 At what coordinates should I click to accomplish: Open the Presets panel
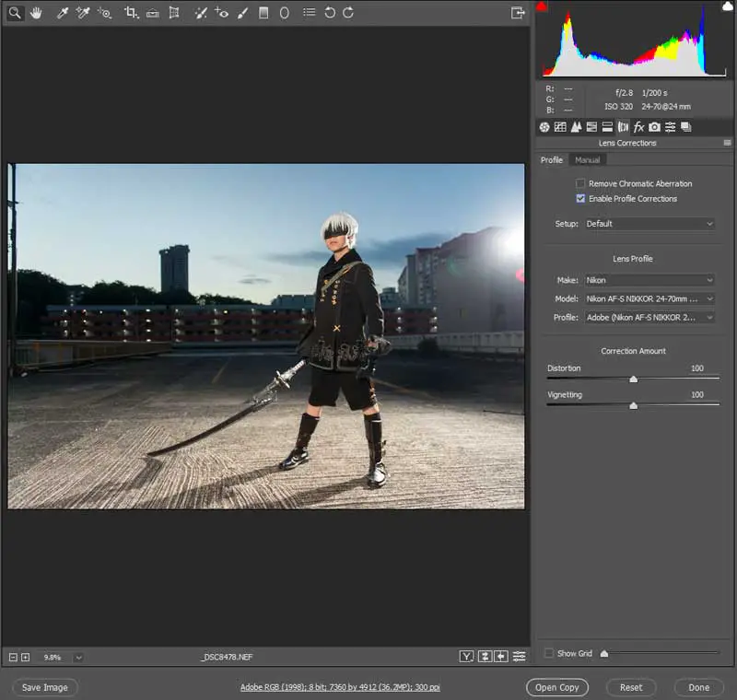coord(671,127)
